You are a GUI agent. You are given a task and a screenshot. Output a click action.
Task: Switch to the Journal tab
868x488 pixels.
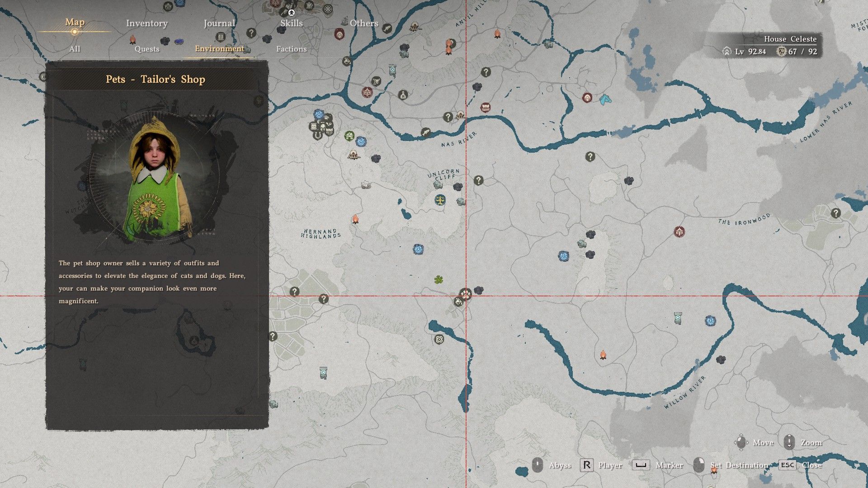tap(219, 23)
